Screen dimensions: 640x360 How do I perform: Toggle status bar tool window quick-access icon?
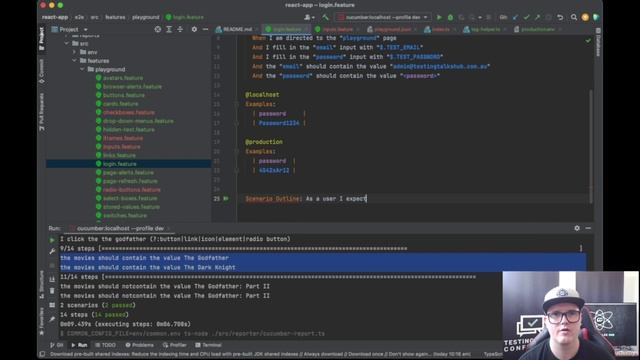42,354
